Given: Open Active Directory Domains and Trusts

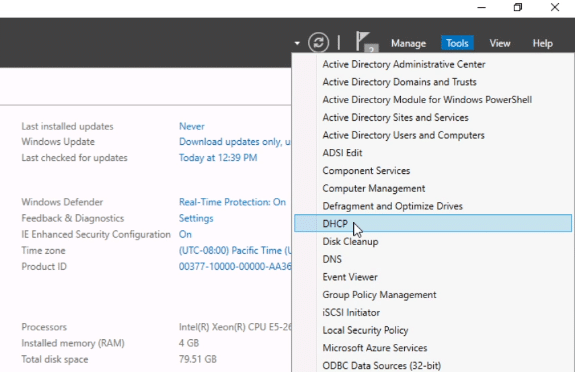Looking at the screenshot, I should coord(433,82).
